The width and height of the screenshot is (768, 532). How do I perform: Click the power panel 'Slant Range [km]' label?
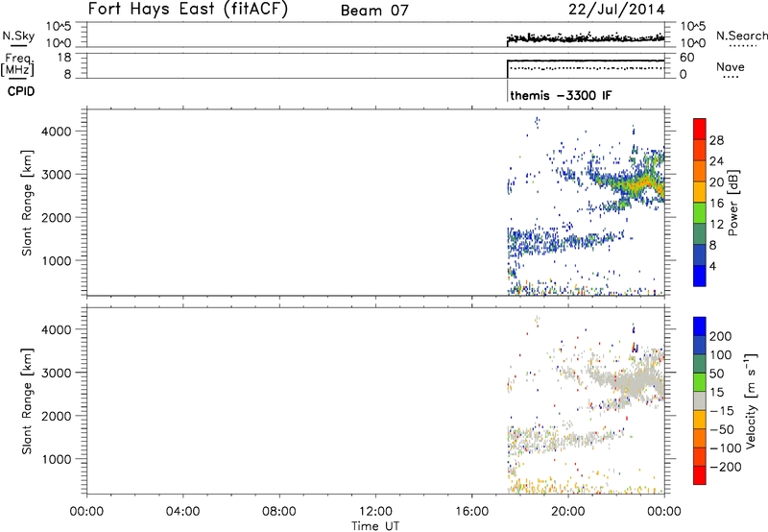tap(27, 203)
